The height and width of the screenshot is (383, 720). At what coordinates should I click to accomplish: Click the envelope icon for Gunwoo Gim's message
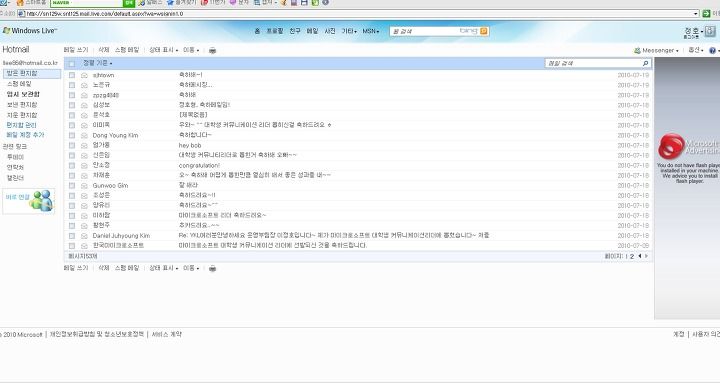click(x=84, y=186)
